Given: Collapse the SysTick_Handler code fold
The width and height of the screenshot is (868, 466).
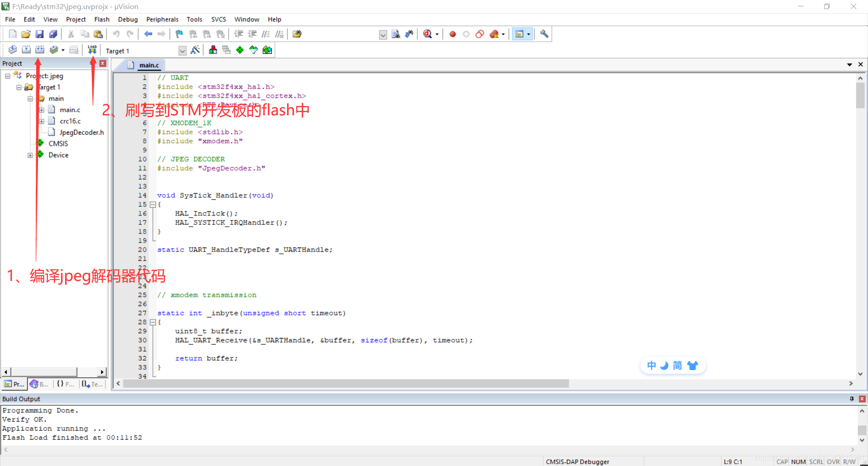Looking at the screenshot, I should coord(153,204).
